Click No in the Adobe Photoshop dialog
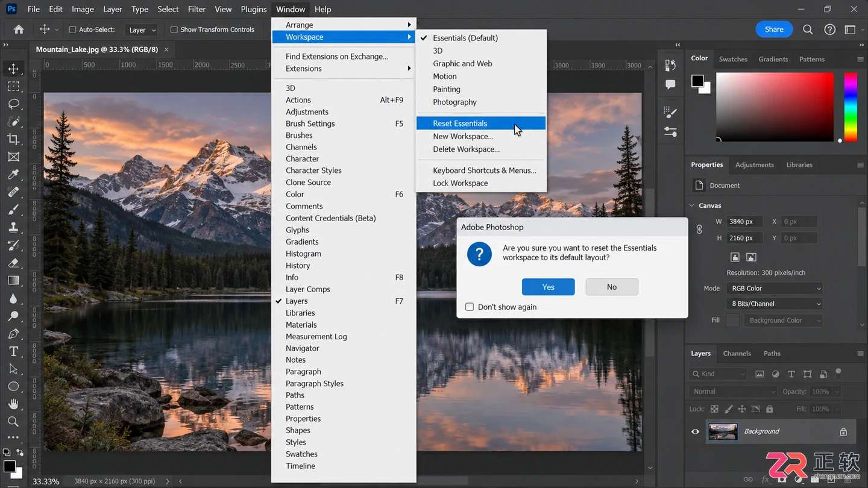The image size is (868, 488). tap(612, 287)
